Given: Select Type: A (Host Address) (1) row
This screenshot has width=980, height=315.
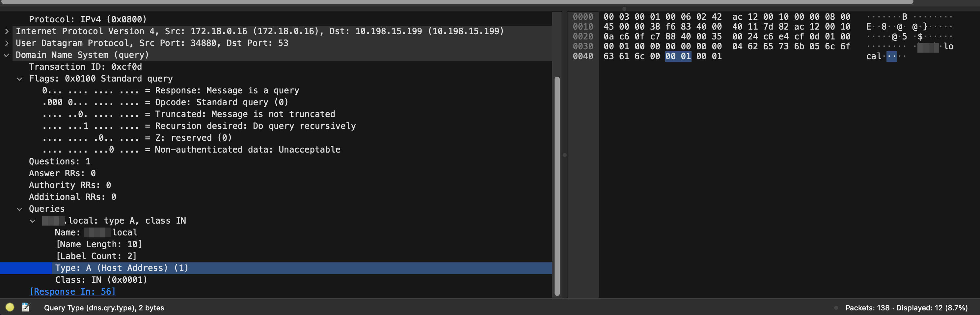Looking at the screenshot, I should tap(276, 268).
